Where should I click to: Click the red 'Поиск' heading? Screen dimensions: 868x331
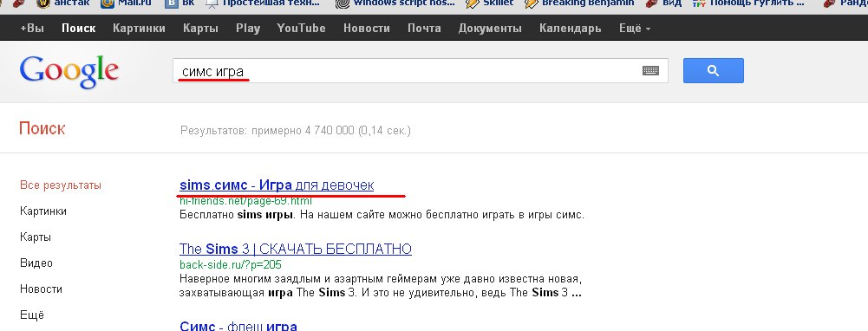pos(42,128)
